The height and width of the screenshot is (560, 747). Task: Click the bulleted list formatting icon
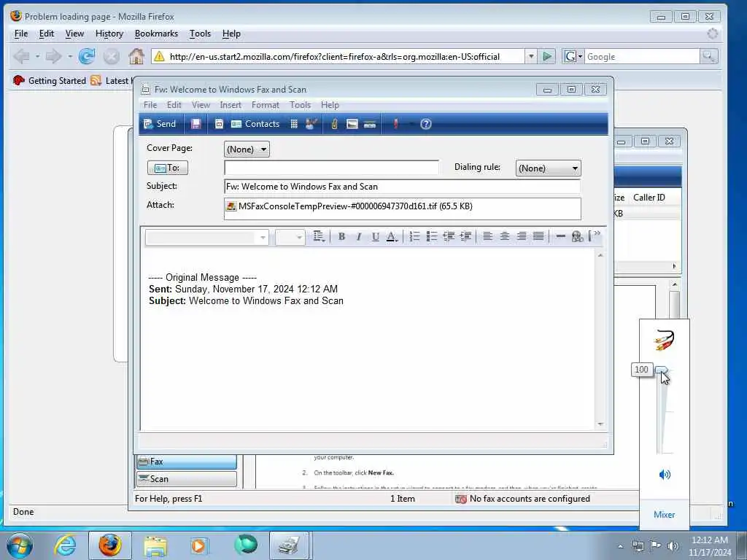click(432, 237)
